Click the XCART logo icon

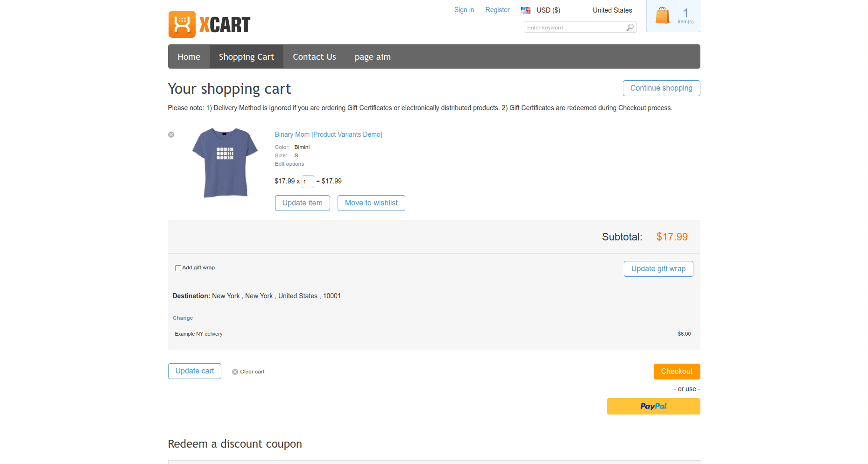pos(182,24)
